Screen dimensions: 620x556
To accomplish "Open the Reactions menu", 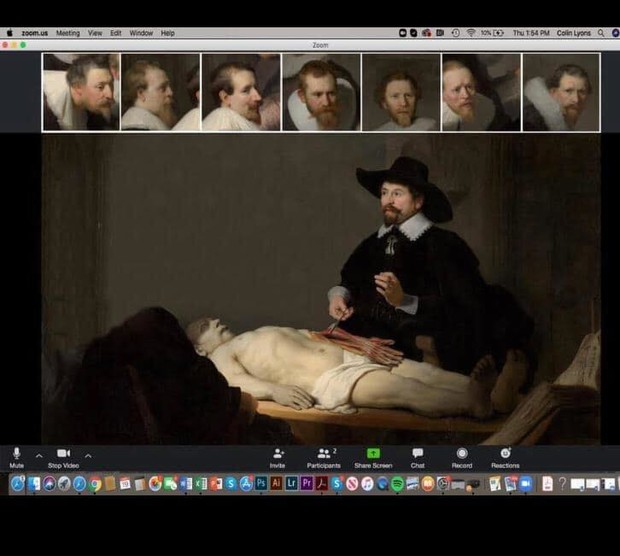I will click(505, 458).
